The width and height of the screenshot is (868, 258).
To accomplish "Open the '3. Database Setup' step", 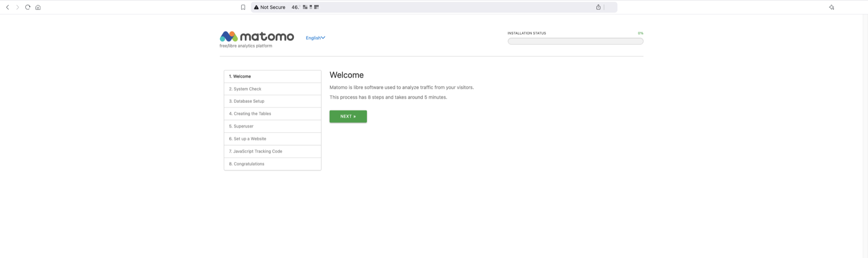I will (x=272, y=101).
